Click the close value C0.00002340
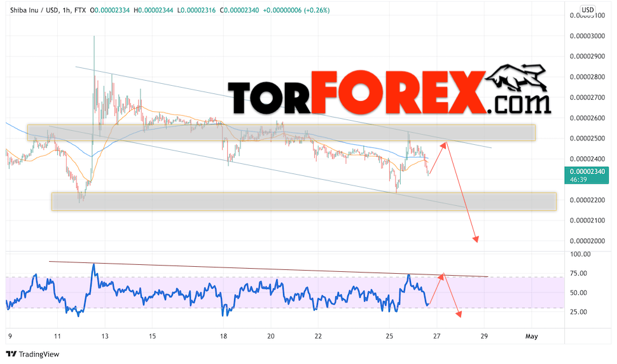This screenshot has height=364, width=617. (239, 11)
